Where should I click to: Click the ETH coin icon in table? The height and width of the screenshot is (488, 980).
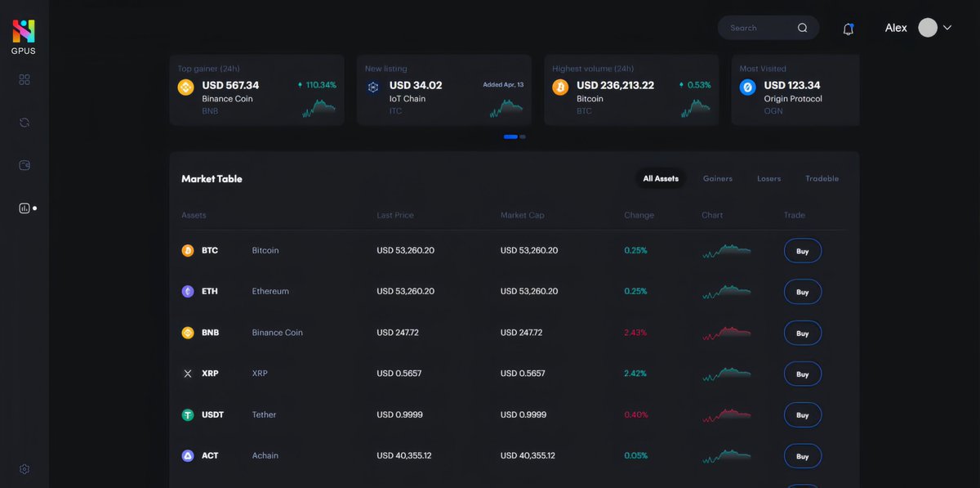[188, 292]
